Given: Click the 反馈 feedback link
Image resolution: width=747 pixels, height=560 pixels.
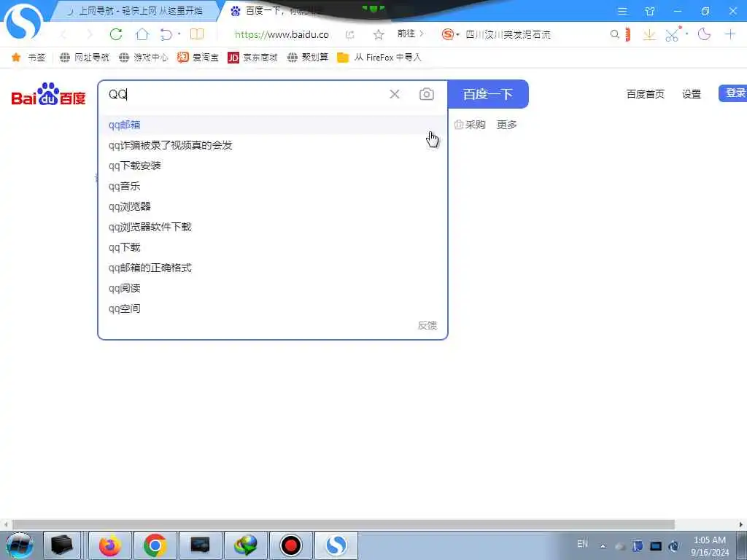Looking at the screenshot, I should 427,325.
